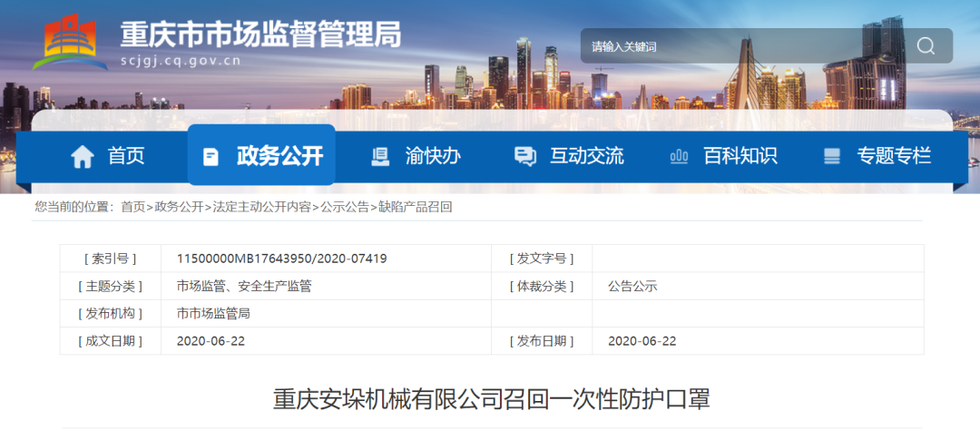The image size is (980, 440).
Task: Go to 互动交流 section
Action: point(586,156)
